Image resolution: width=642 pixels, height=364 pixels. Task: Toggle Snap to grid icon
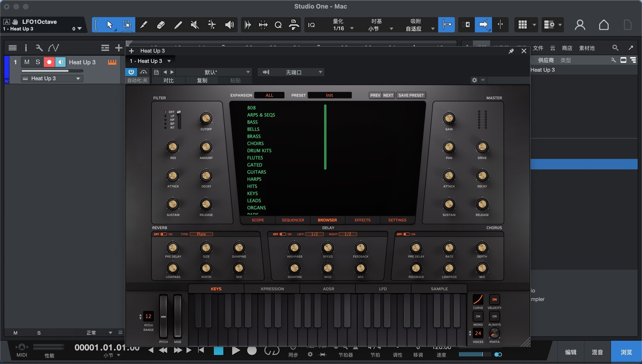(446, 25)
